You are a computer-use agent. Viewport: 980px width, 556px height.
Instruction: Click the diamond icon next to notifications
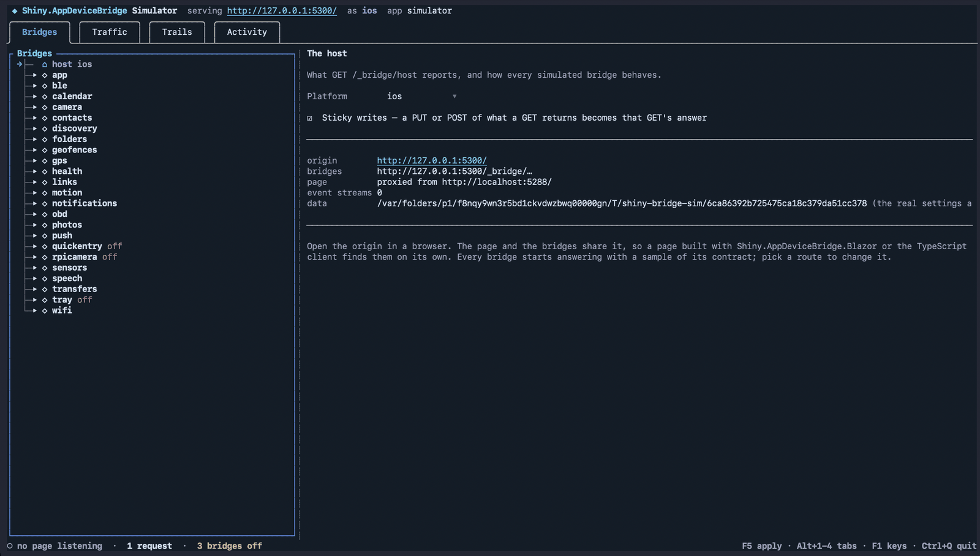(45, 203)
